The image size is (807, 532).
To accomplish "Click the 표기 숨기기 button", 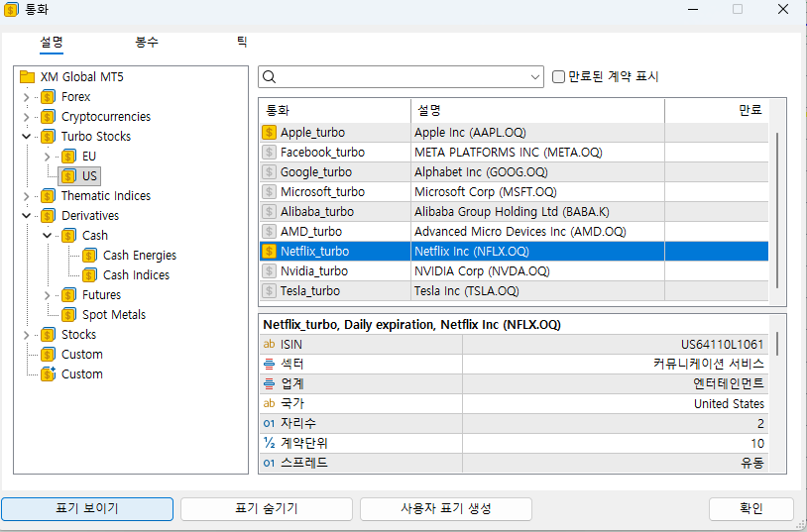I will click(x=266, y=508).
